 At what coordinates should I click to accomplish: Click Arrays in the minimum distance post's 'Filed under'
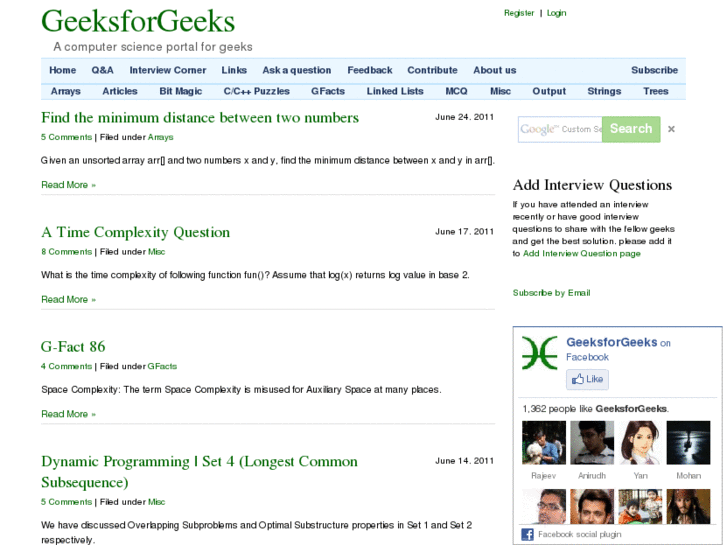click(x=160, y=137)
